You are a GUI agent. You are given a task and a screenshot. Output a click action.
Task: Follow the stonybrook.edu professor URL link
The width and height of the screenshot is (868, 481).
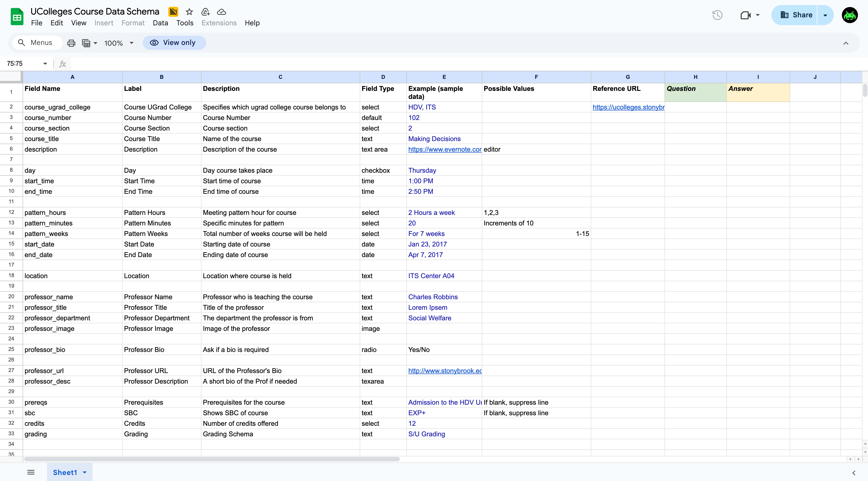pyautogui.click(x=445, y=371)
